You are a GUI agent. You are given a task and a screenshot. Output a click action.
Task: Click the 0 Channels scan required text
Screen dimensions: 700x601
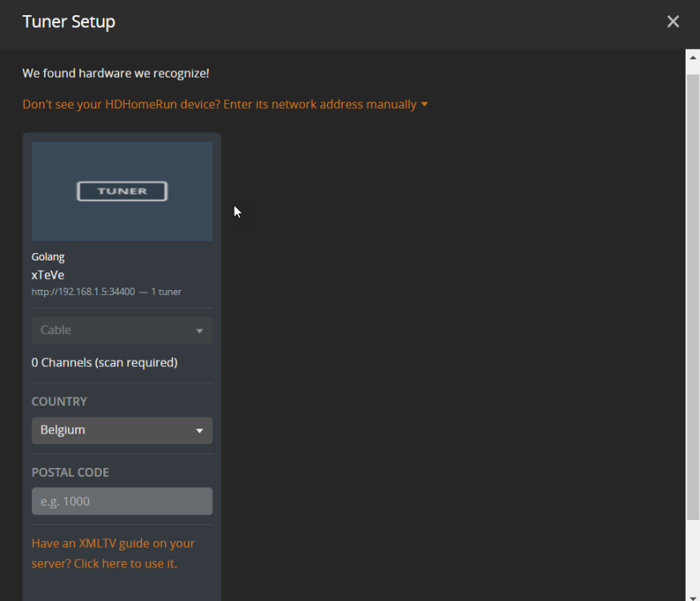click(104, 362)
